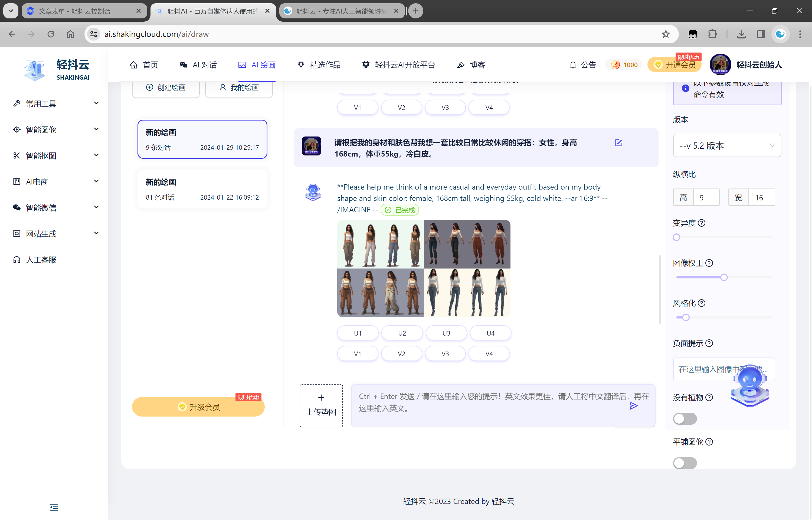Screen dimensions: 812x520
Task: Click the AI bot avatar beside response
Action: (x=313, y=192)
